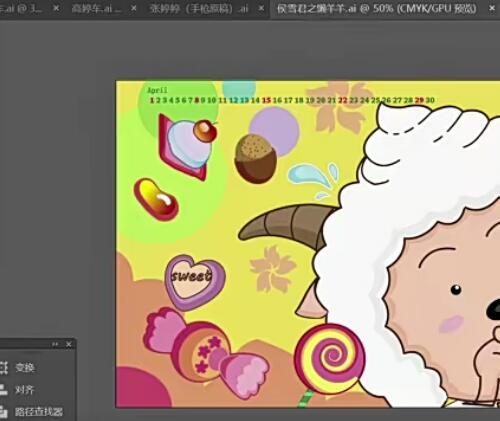This screenshot has width=500, height=421.
Task: Close the 懒羊羊.ai @ 50% document tab
Action: tap(492, 9)
